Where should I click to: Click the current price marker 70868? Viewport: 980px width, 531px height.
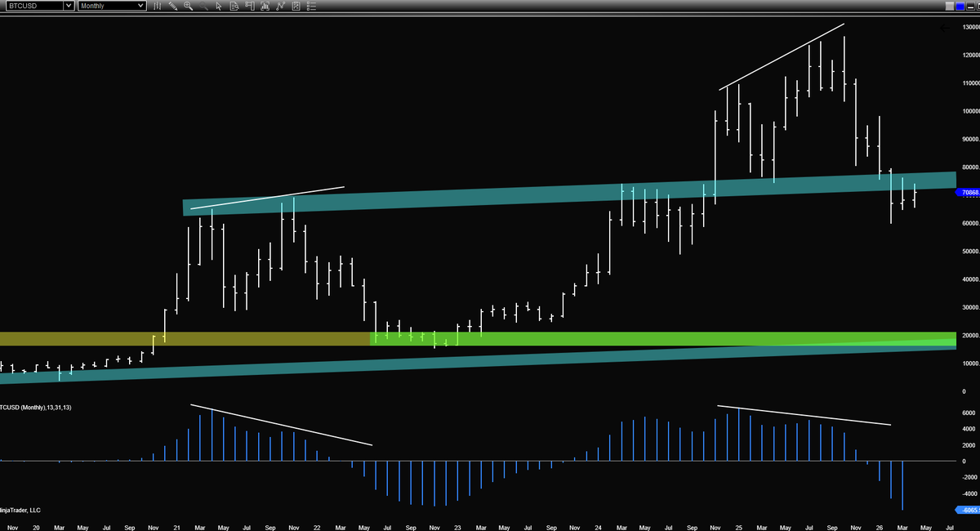tap(969, 193)
